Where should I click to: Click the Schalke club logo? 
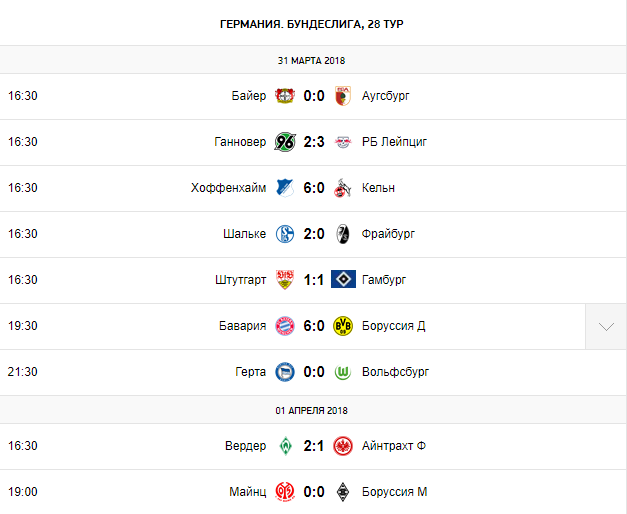(x=285, y=234)
